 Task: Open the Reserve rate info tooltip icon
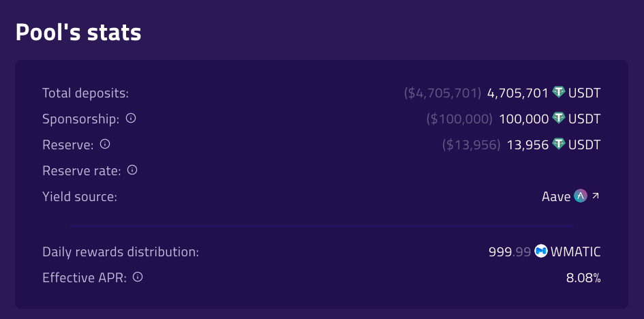(x=132, y=170)
